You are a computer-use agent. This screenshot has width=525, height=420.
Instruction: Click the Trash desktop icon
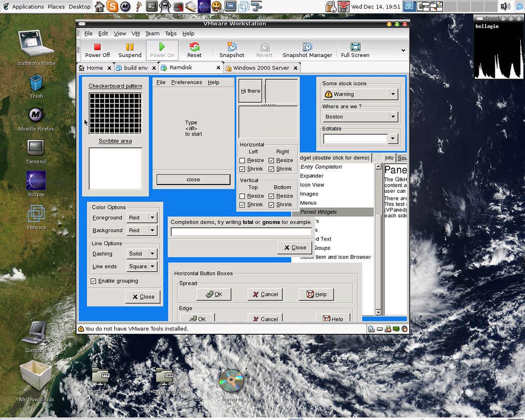pos(36,83)
